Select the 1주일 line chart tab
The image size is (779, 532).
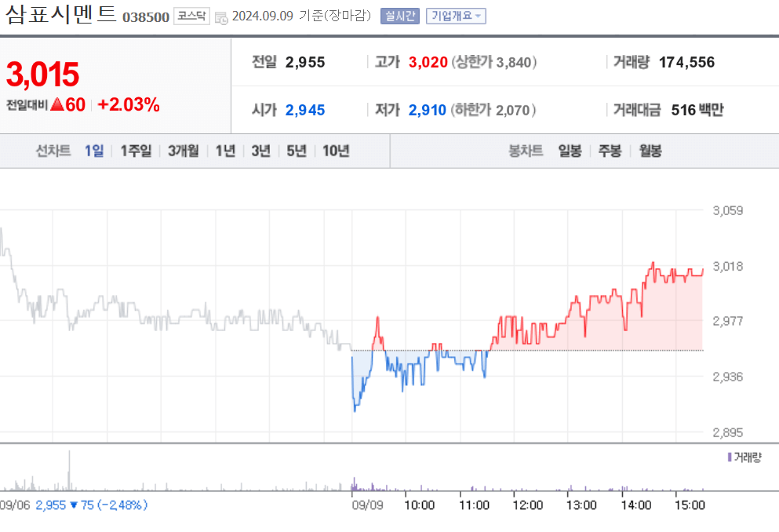click(x=136, y=151)
